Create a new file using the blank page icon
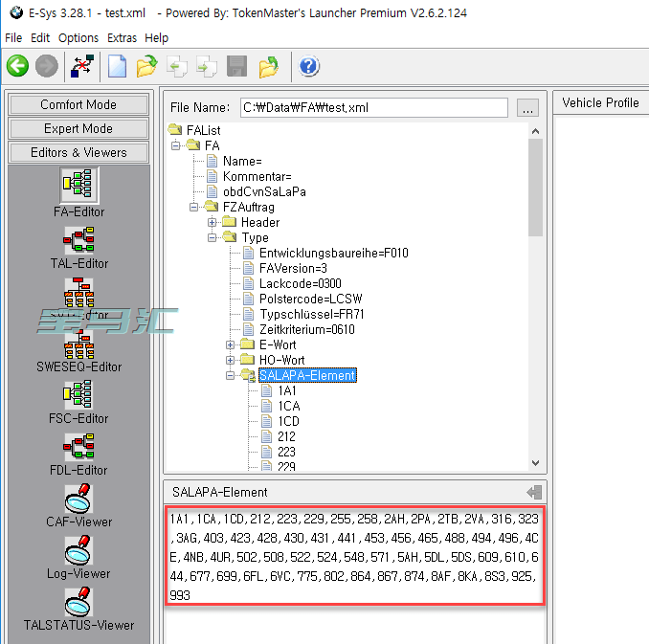The image size is (649, 644). [117, 66]
